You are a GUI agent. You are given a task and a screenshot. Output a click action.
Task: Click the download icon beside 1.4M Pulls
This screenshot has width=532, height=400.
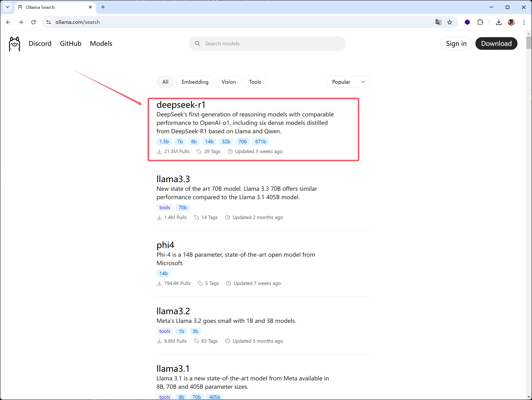[x=159, y=217]
